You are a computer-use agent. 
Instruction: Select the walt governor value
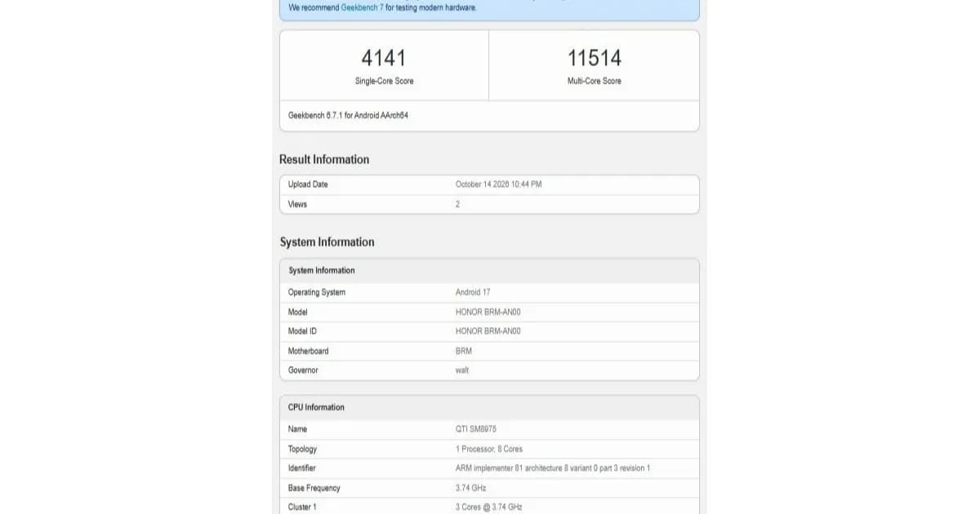[462, 370]
